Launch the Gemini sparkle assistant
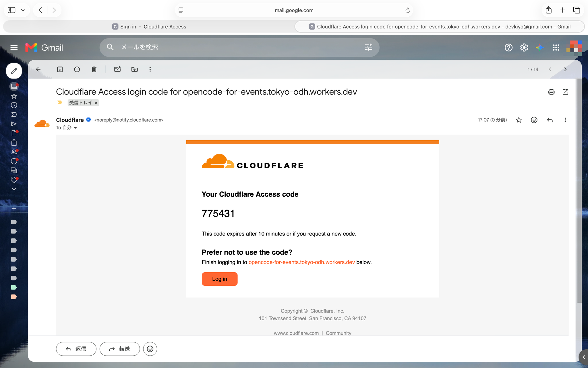 [540, 47]
